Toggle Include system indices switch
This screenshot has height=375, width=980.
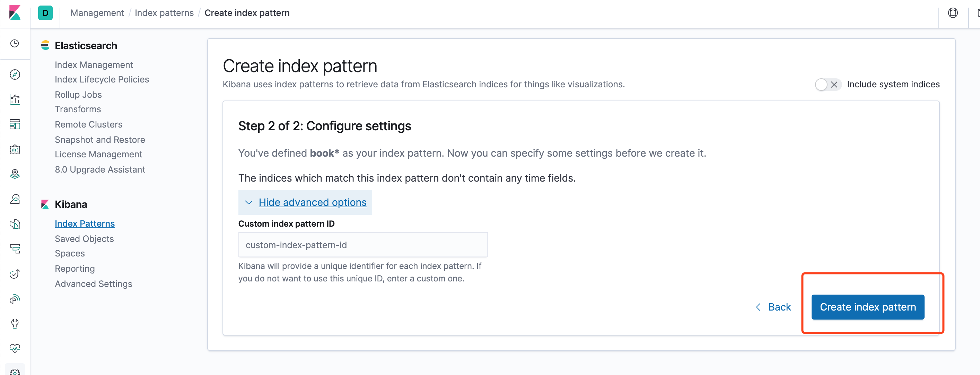pos(828,85)
